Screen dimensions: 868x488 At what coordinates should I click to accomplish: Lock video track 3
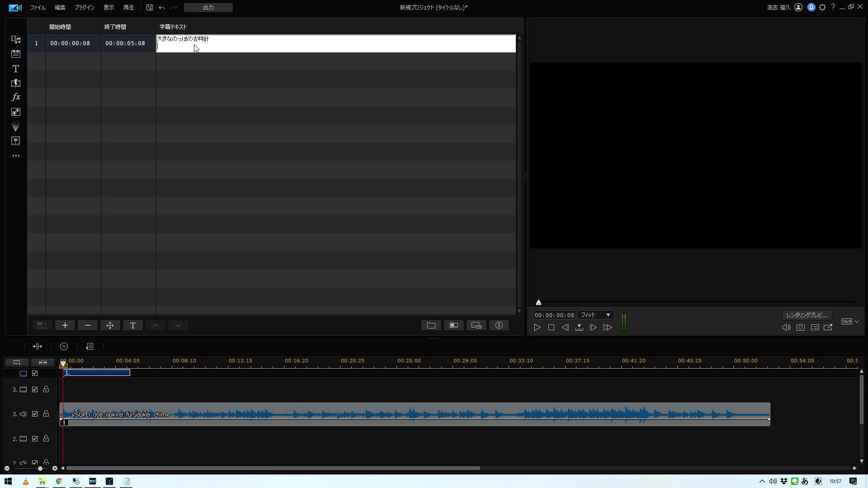point(46,389)
